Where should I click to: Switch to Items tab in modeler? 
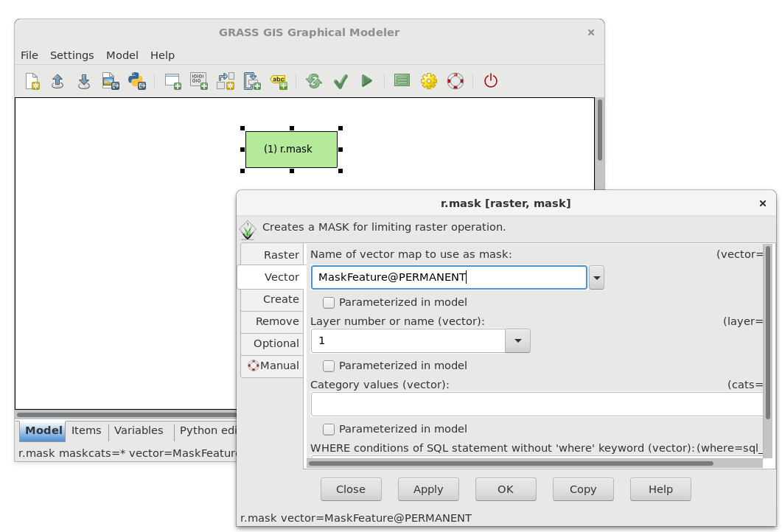click(86, 431)
